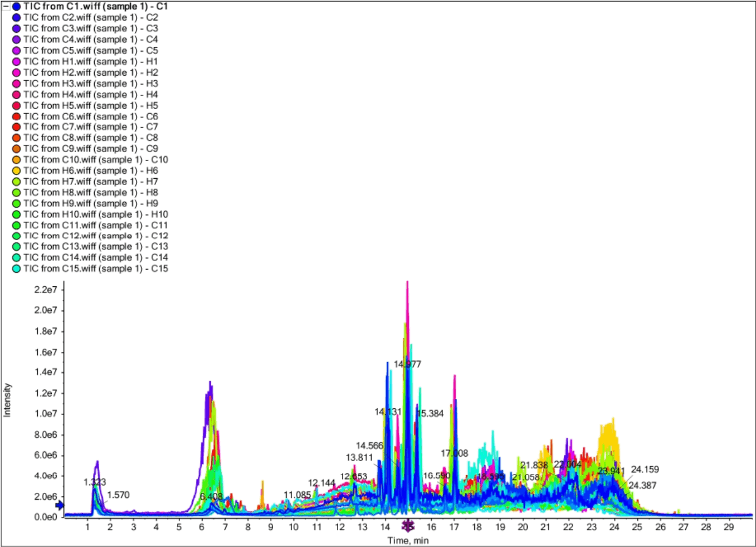The height and width of the screenshot is (547, 756).
Task: Select legend entry TIC from H2.wiff
Action: [91, 72]
